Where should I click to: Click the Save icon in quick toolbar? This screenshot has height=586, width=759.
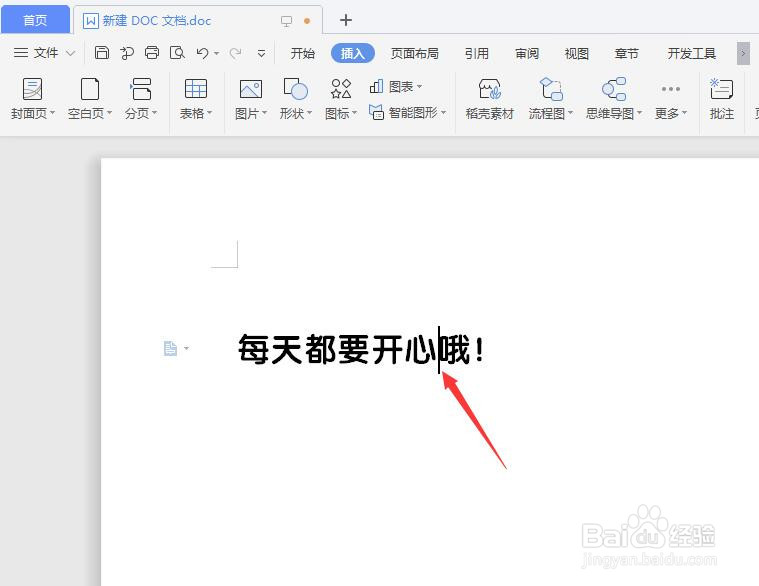102,53
